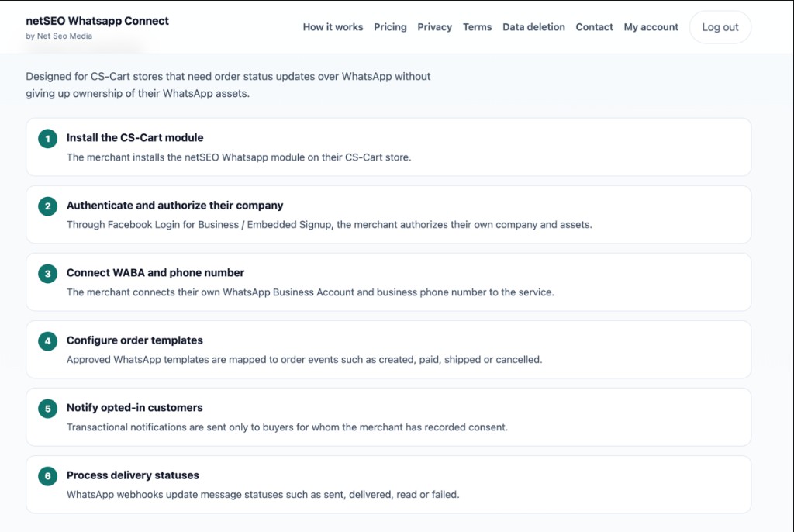Select 'Connect WABA and phone number' heading

155,272
